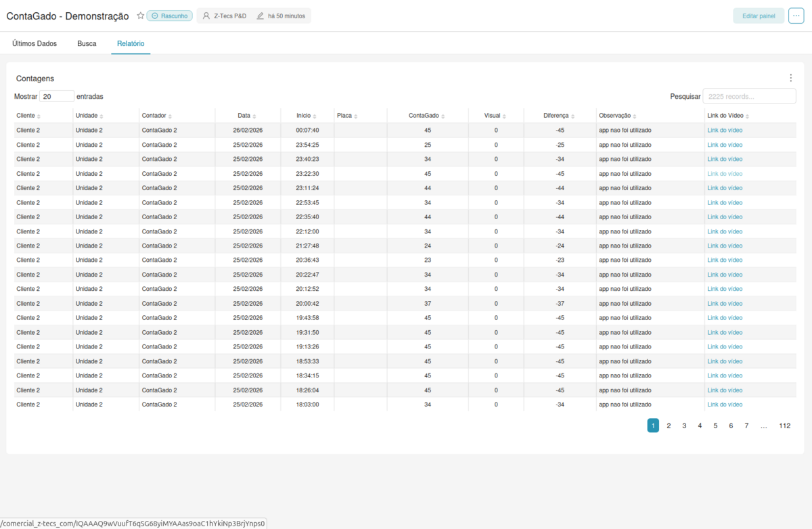
Task: Switch to the Últimos Dados tab
Action: click(35, 43)
